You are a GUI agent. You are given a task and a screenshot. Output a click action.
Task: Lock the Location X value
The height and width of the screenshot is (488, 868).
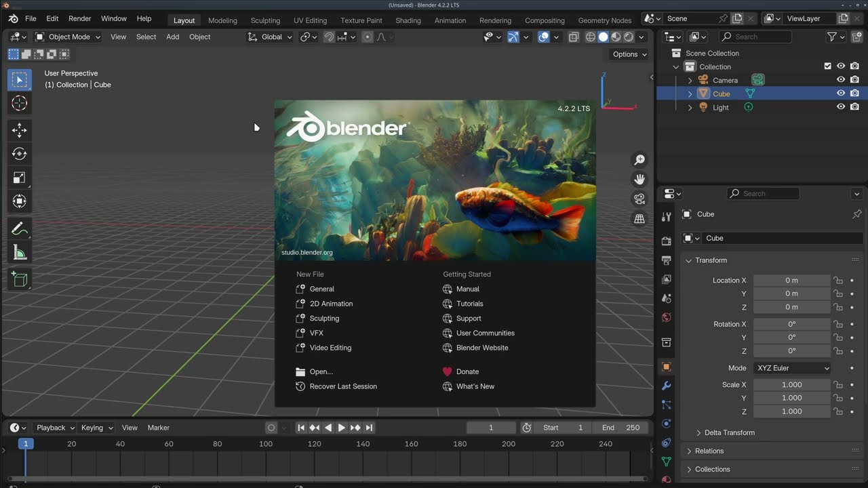click(838, 281)
